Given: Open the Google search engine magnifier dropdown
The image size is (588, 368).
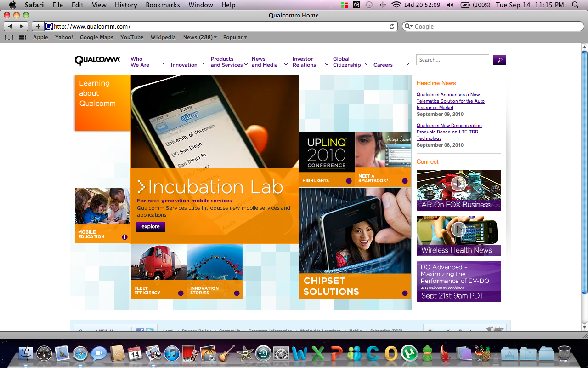Looking at the screenshot, I should [408, 26].
